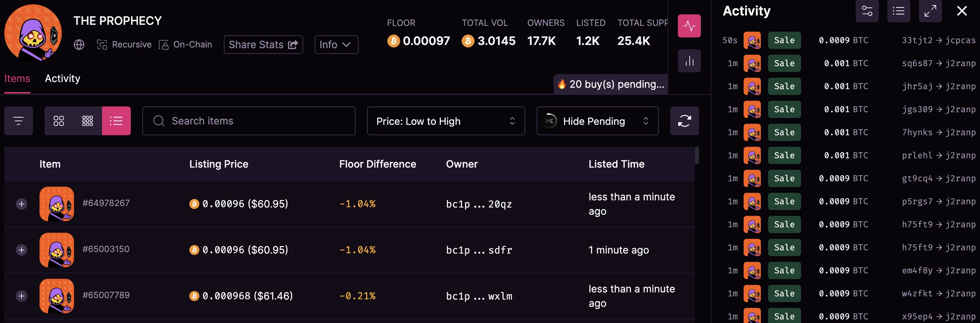Screen dimensions: 980x323
Task: Switch Activity panel to list layout
Action: point(898,11)
